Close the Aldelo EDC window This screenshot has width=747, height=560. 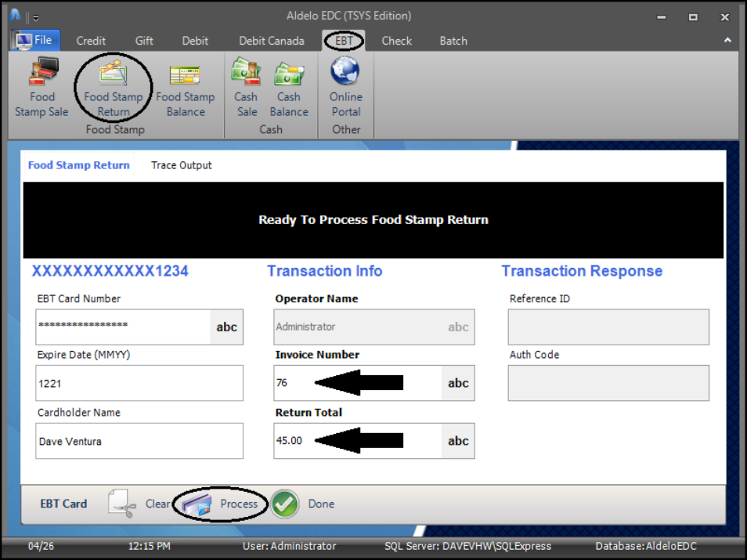[724, 17]
